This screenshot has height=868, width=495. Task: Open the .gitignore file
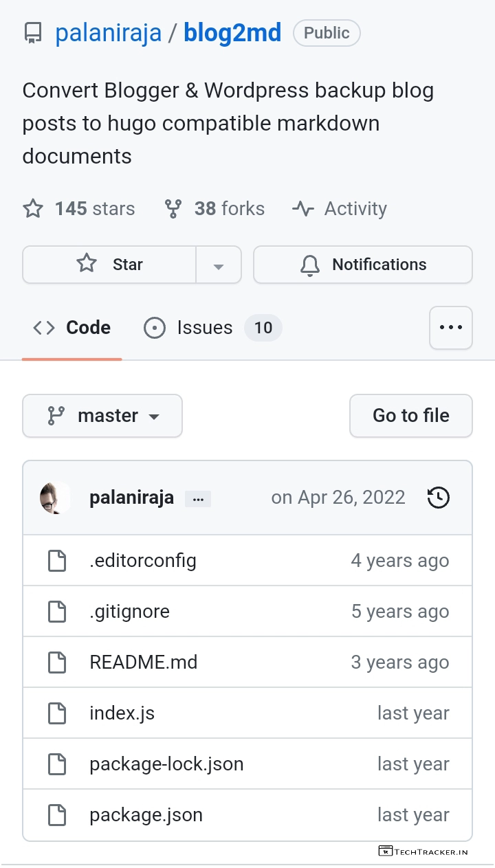(x=129, y=612)
